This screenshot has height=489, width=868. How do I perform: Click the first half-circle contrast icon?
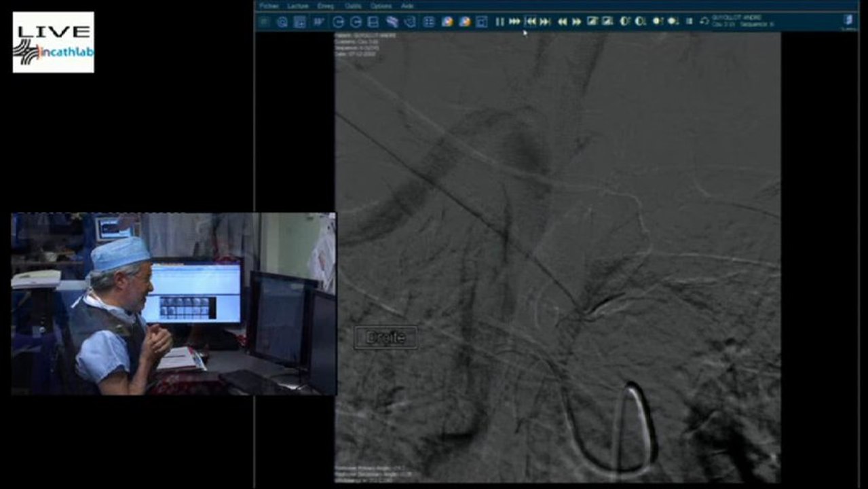coord(624,22)
